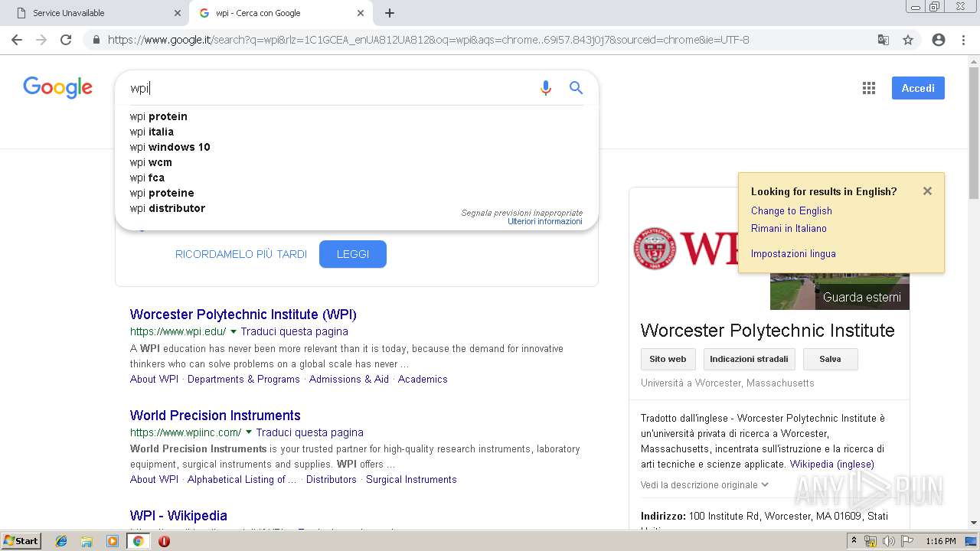Image resolution: width=980 pixels, height=551 pixels.
Task: Open Chrome three-dot menu
Action: (963, 40)
